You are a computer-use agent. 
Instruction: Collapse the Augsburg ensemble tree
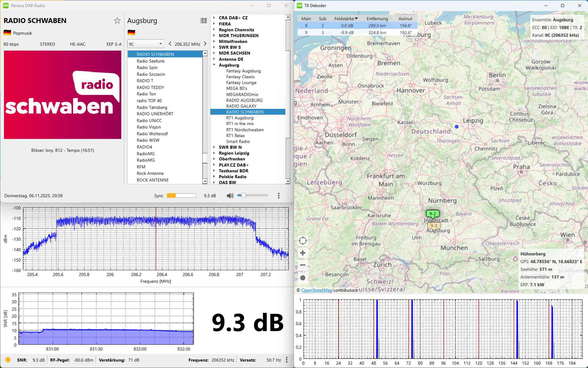[214, 65]
